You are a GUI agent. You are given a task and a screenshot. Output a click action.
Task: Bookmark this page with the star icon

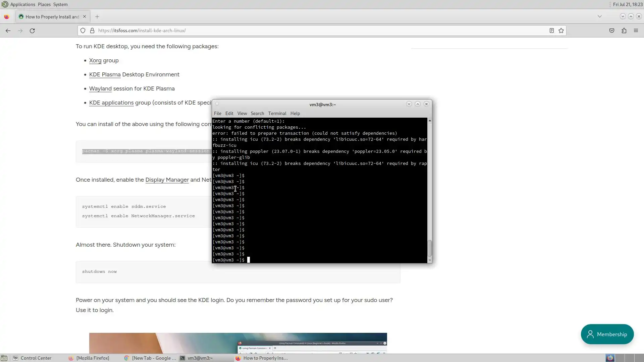click(561, 31)
